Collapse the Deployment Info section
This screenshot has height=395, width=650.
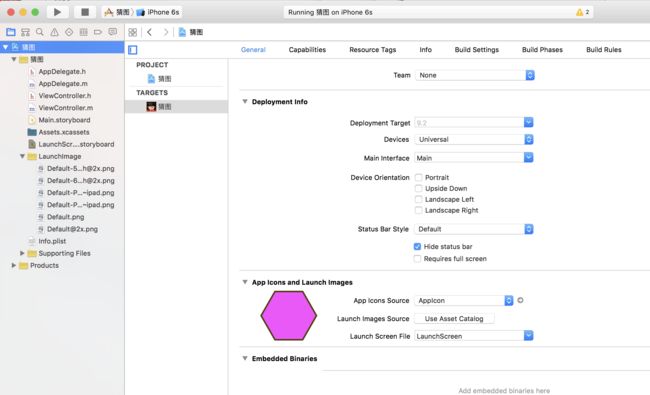coord(245,102)
